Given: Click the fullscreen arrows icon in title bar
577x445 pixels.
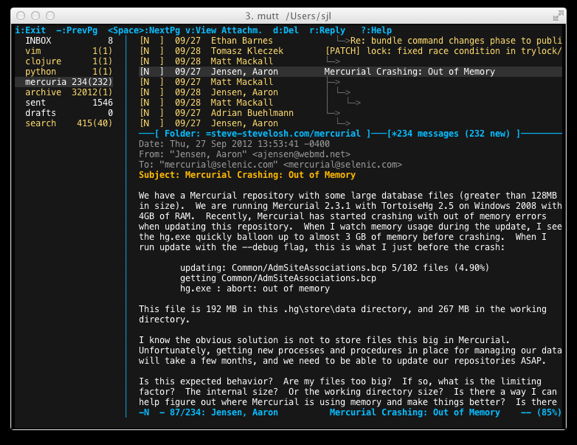Looking at the screenshot, I should [x=558, y=16].
